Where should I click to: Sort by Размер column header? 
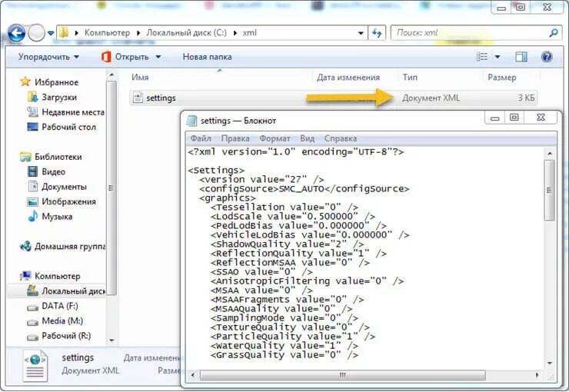pos(501,77)
